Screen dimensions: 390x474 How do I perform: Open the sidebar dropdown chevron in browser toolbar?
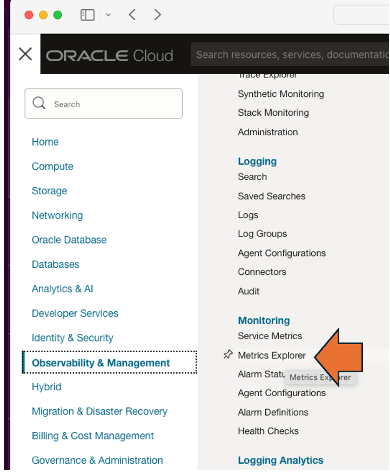108,15
